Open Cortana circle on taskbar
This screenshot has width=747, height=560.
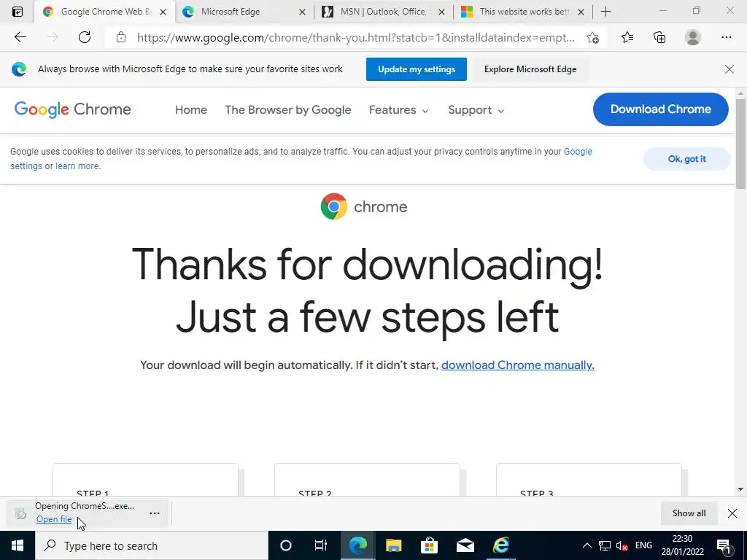click(285, 545)
